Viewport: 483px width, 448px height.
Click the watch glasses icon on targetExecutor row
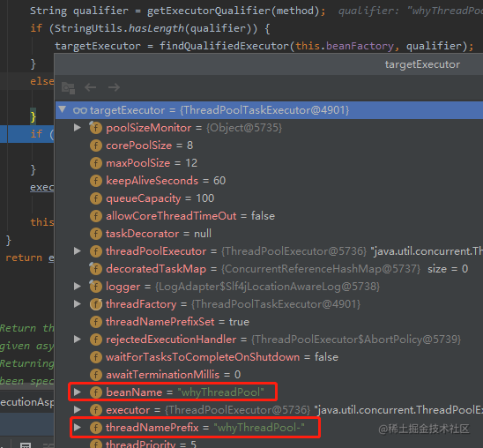(x=80, y=110)
